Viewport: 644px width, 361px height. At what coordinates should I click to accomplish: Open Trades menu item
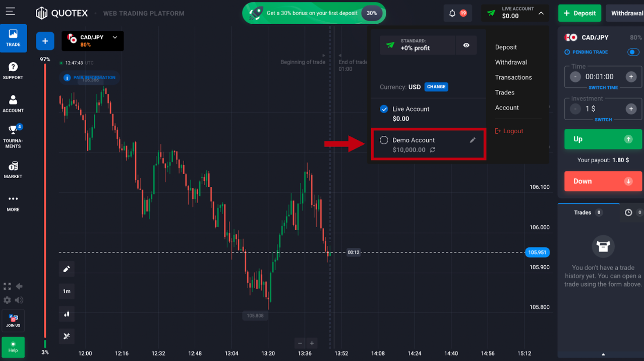click(505, 92)
